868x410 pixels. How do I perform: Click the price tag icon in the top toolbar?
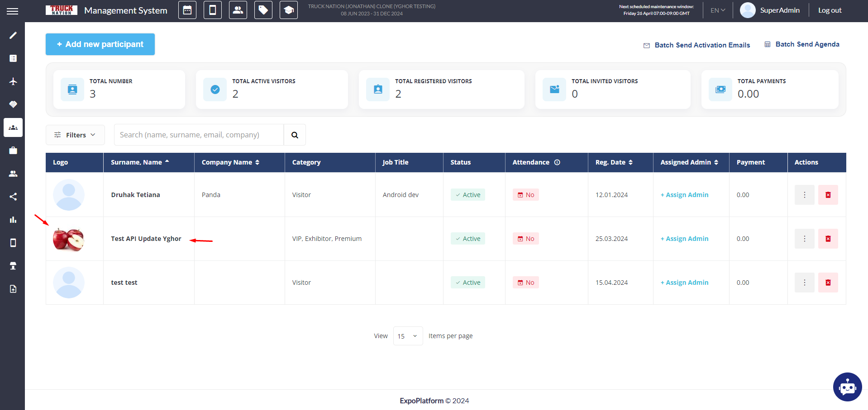point(263,10)
